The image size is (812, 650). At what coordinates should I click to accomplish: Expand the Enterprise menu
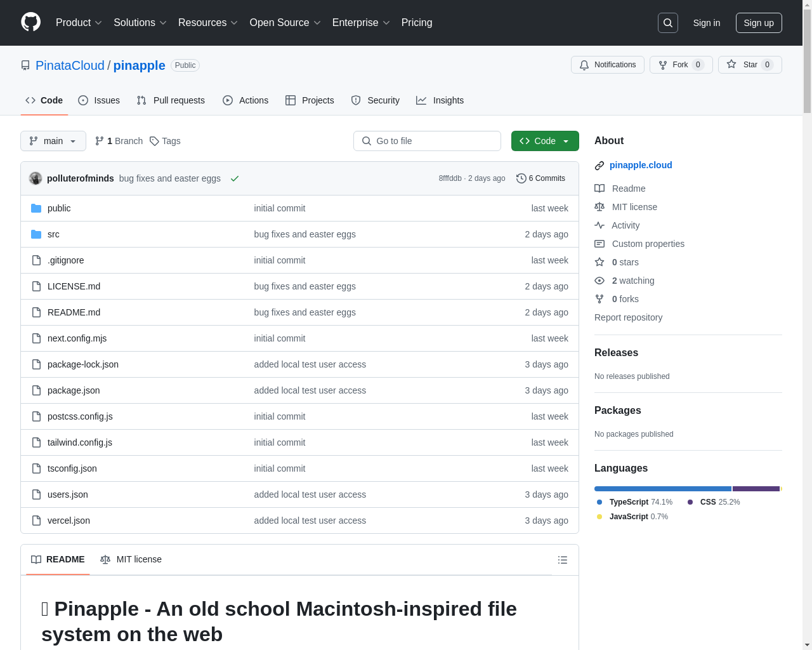pyautogui.click(x=361, y=23)
